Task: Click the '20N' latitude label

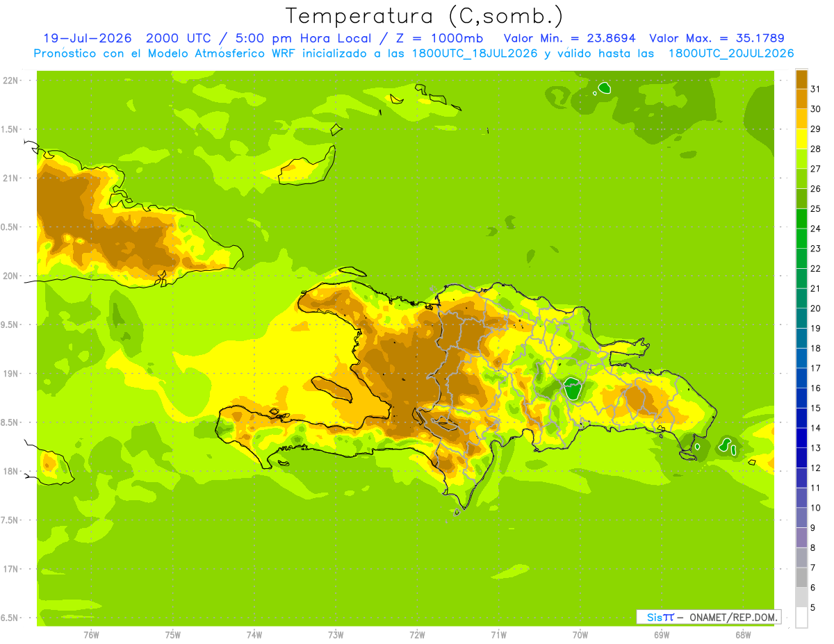Action: pos(11,276)
